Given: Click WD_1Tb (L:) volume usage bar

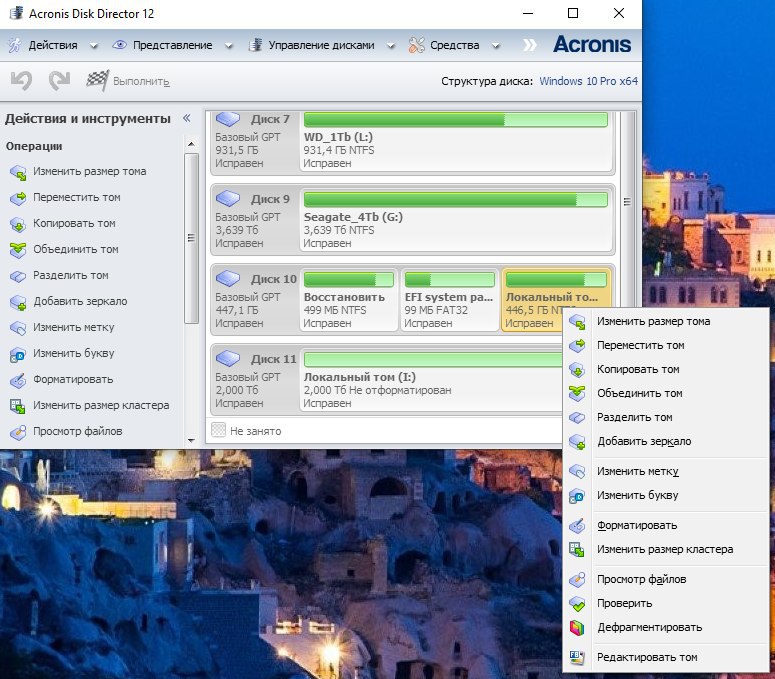Looking at the screenshot, I should (455, 119).
